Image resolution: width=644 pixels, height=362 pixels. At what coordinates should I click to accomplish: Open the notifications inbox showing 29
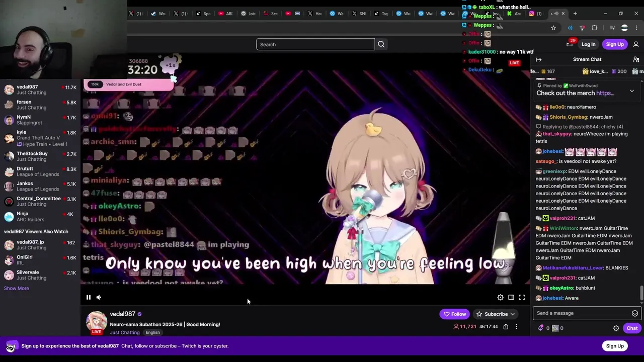(x=570, y=44)
